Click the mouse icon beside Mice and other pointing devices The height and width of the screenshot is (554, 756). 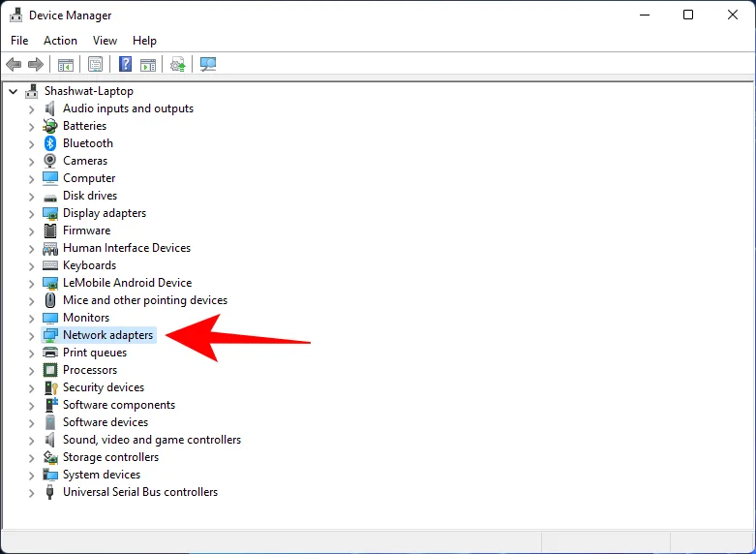[x=50, y=300]
